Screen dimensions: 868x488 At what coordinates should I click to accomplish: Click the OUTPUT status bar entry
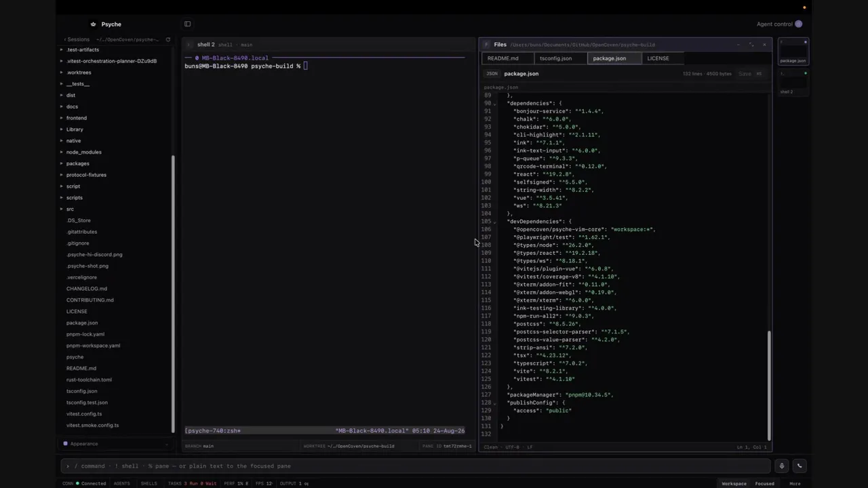click(294, 483)
